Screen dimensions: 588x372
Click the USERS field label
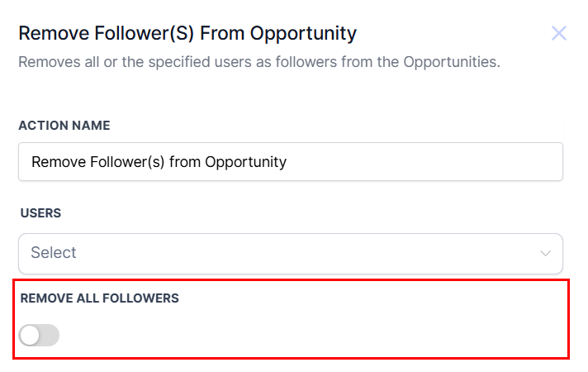tap(41, 213)
